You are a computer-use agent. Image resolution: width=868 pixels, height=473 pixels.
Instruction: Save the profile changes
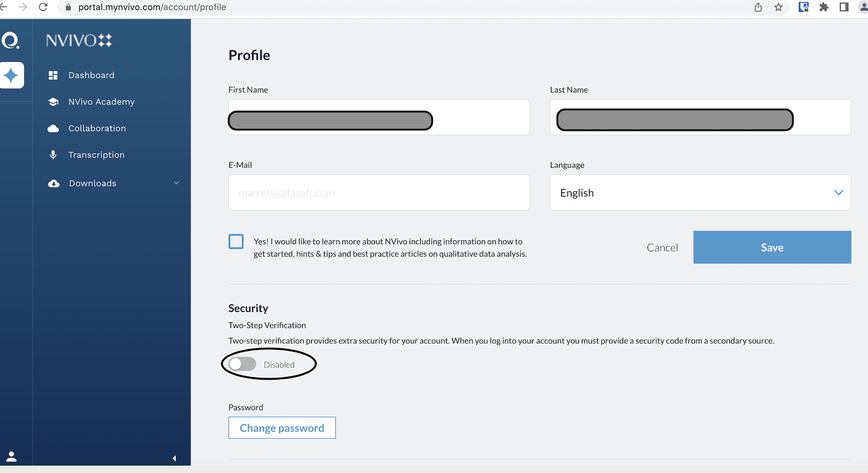tap(772, 247)
